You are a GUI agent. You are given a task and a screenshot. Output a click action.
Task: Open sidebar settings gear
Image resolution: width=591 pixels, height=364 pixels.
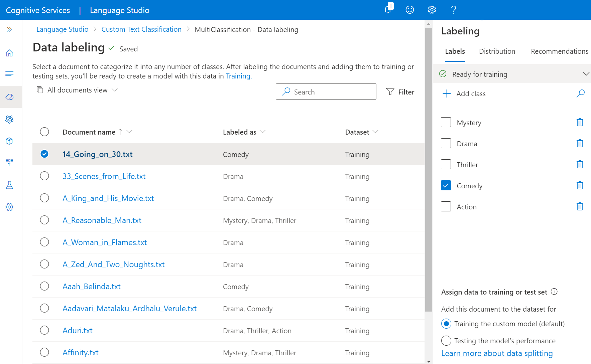[9, 207]
